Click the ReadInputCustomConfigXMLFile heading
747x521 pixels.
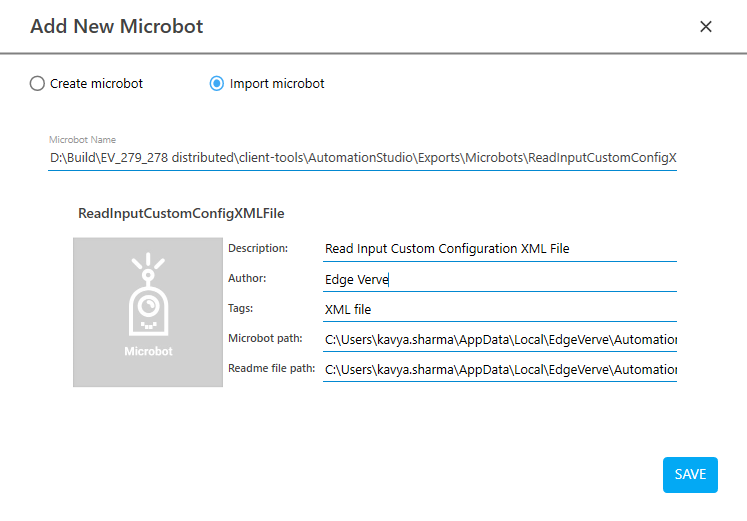(182, 213)
